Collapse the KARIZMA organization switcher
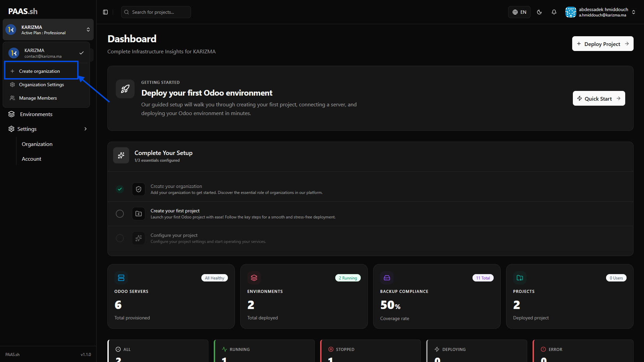This screenshot has height=362, width=644. (x=48, y=30)
